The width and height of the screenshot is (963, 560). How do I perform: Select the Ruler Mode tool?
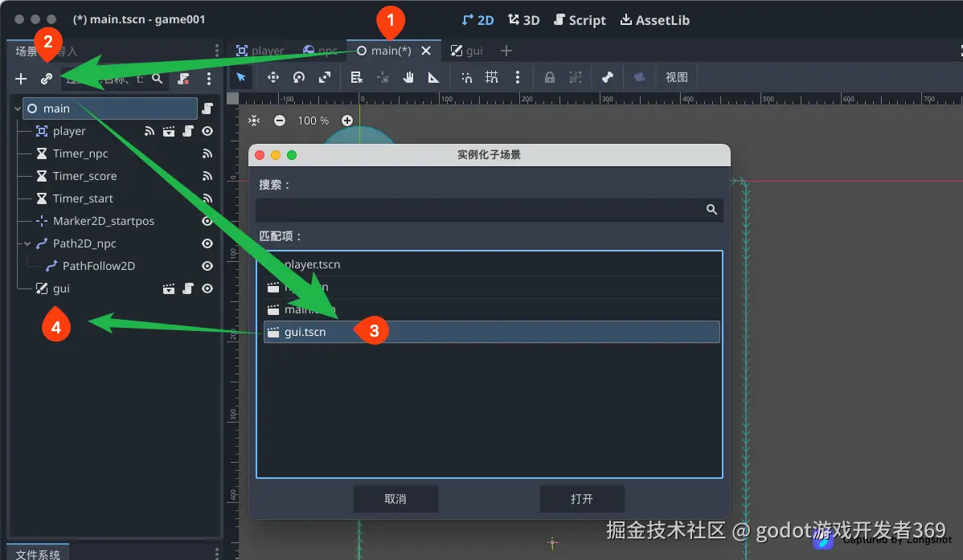pyautogui.click(x=433, y=77)
